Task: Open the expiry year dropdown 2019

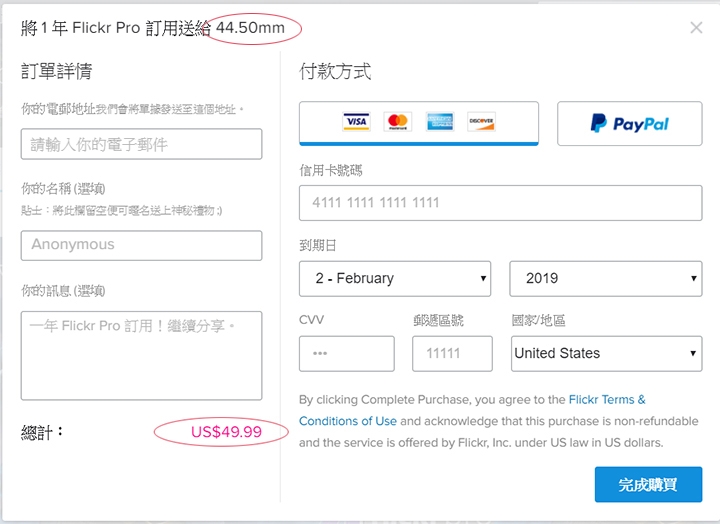Action: [x=606, y=279]
